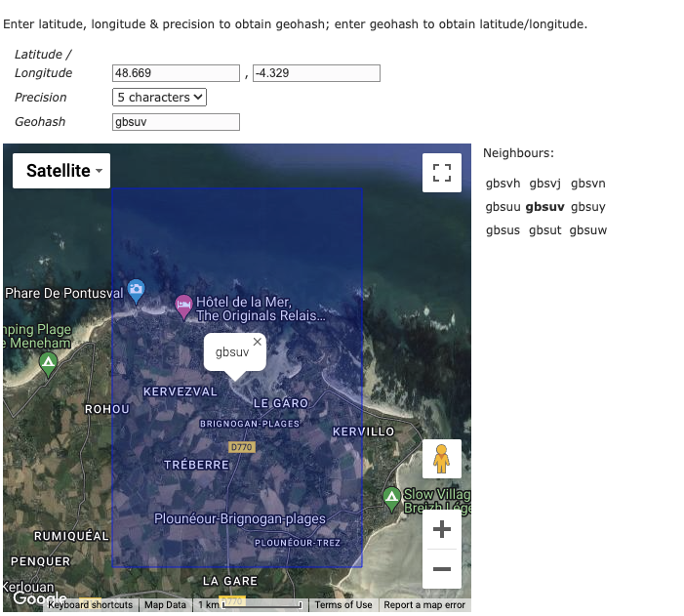Zoom in on the map
Screen dimensions: 684x616
click(441, 530)
